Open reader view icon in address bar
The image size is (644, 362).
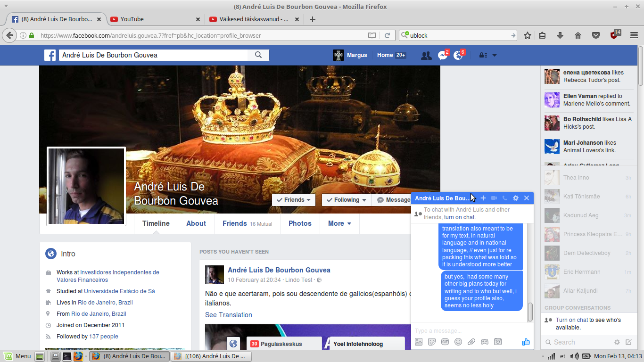372,35
